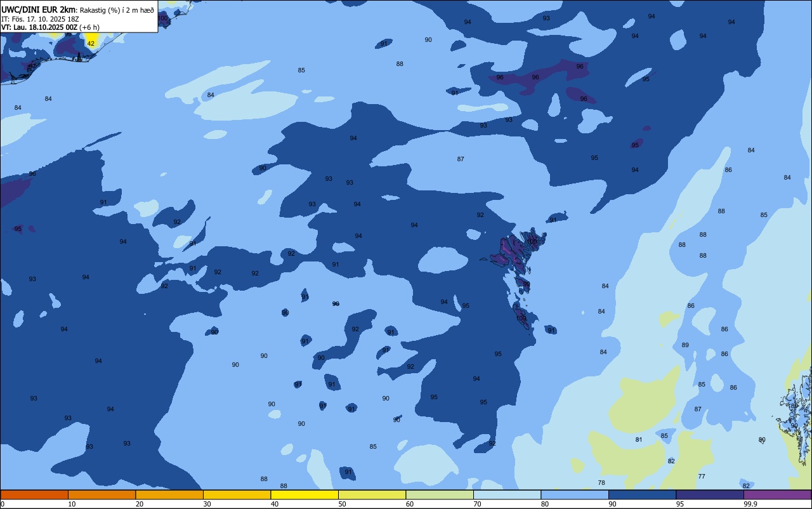Click the legend tick label '70'
The image size is (812, 509).
[478, 504]
